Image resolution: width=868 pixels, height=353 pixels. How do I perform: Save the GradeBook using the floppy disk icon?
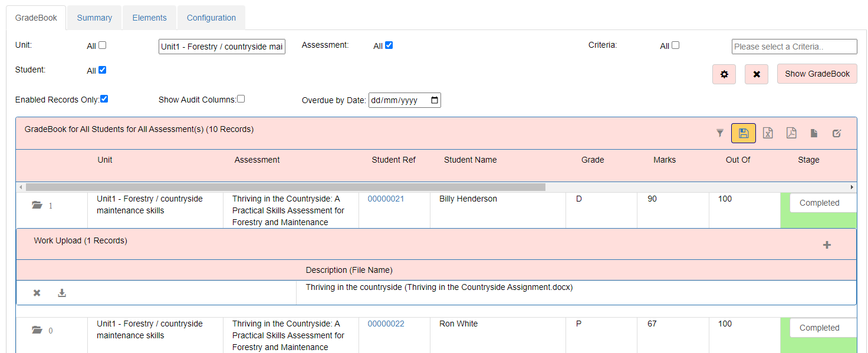[743, 133]
